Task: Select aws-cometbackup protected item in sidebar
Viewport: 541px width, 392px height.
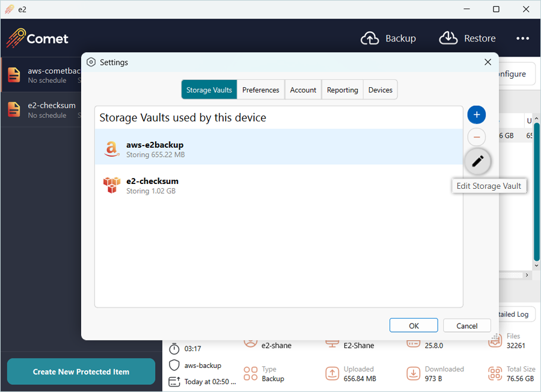Action: (x=41, y=75)
